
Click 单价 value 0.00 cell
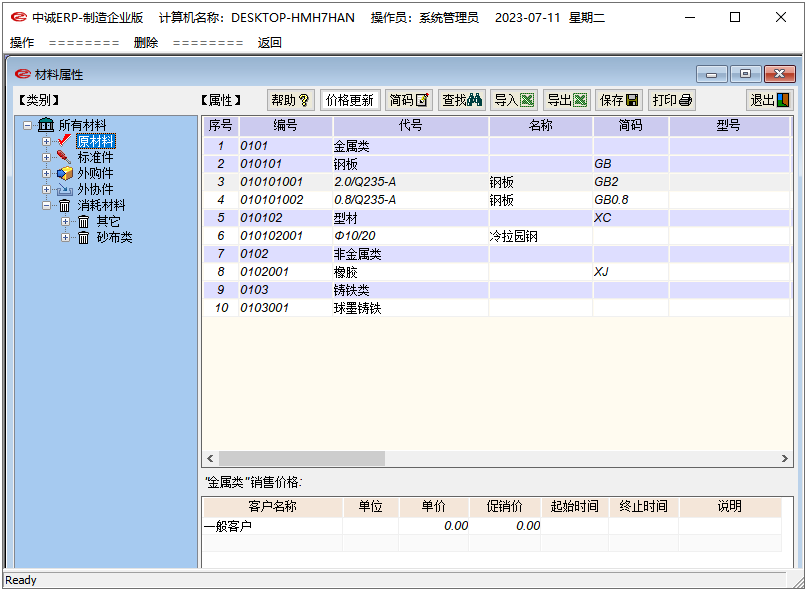coord(434,526)
